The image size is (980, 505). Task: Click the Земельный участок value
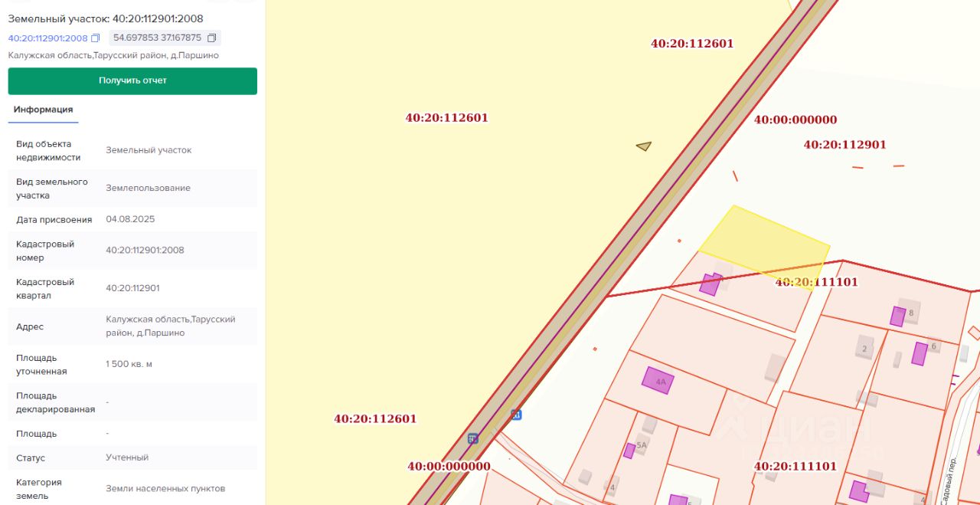149,150
